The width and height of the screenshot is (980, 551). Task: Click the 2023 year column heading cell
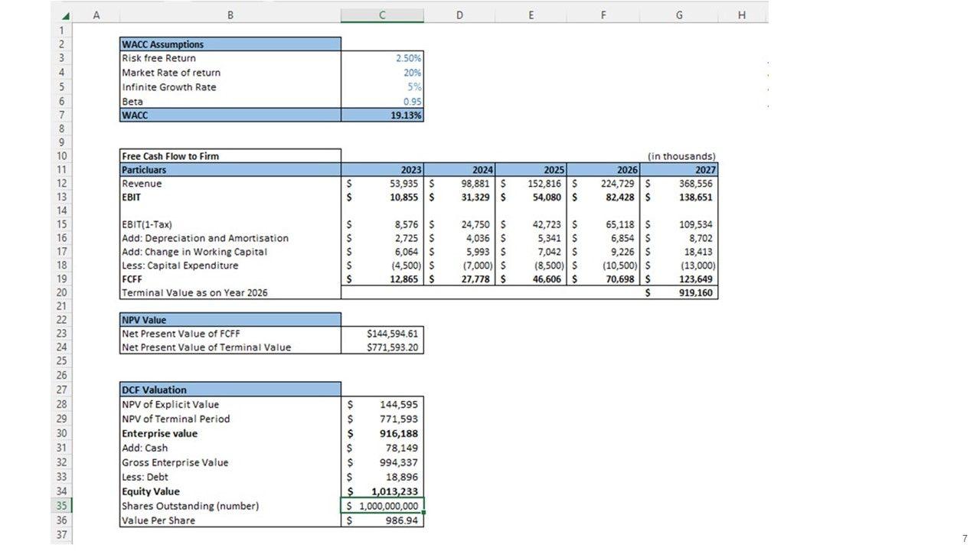tap(381, 170)
